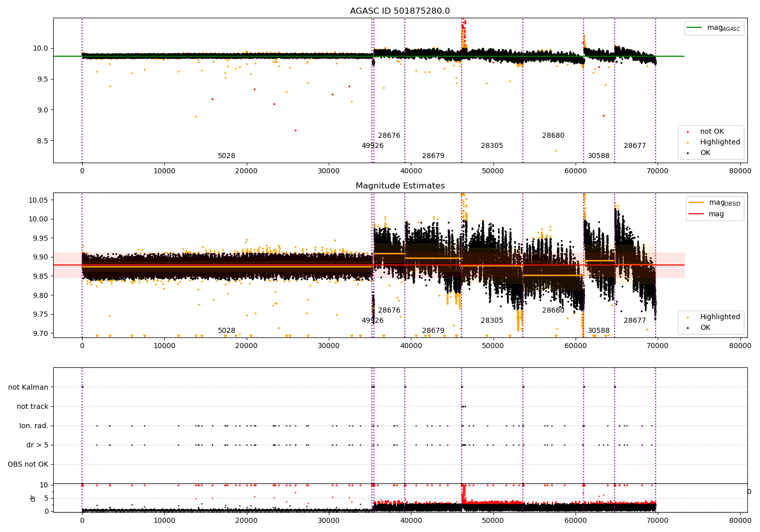Click x-tick 10000 on the top plot

coord(164,171)
